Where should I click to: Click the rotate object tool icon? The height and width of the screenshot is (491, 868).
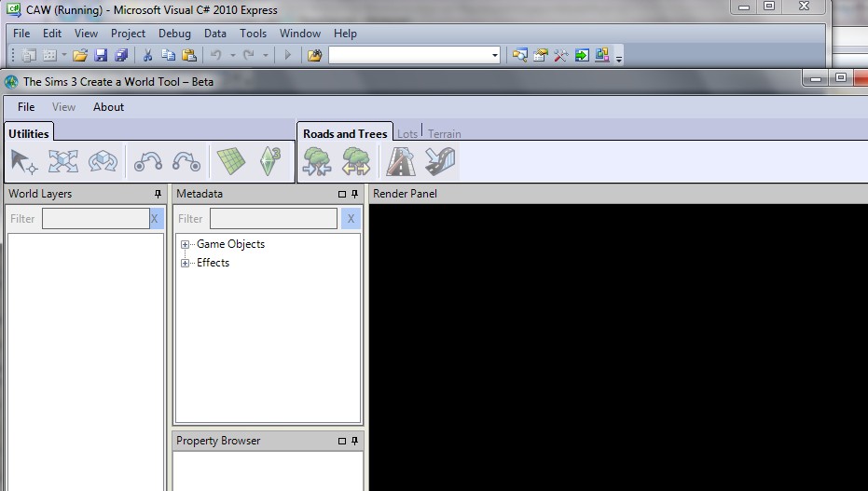click(x=103, y=162)
